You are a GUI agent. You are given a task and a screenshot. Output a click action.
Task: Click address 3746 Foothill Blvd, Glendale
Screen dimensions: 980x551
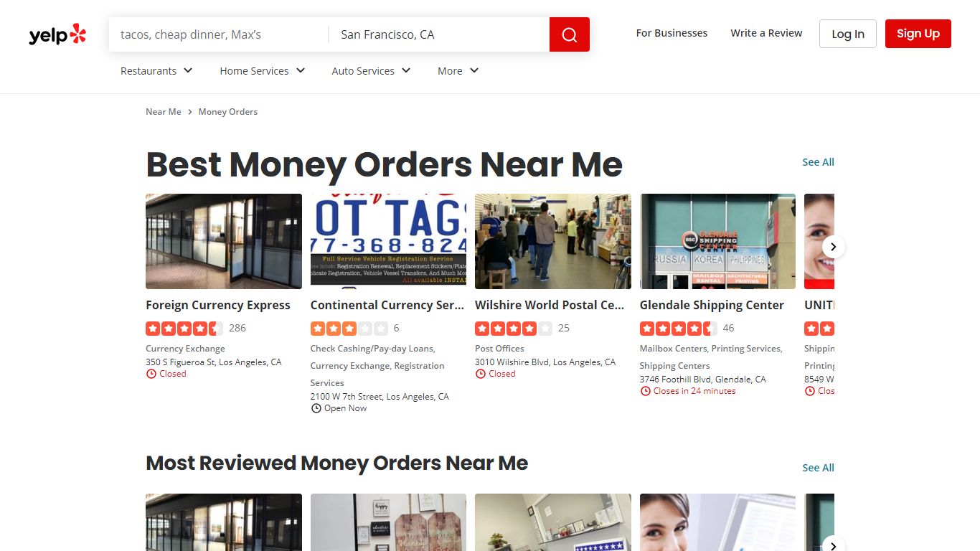pos(703,380)
